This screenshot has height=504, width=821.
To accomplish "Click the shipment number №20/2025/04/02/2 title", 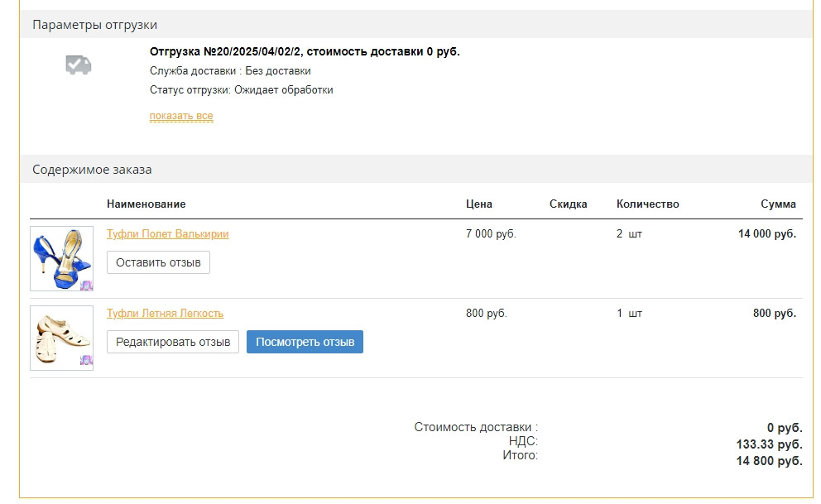I will [x=304, y=51].
